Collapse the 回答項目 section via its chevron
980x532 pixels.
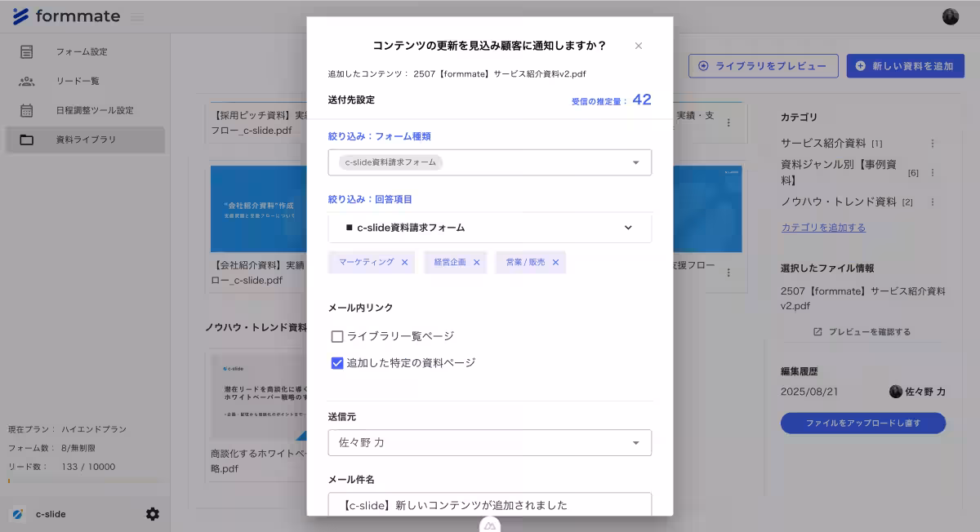tap(628, 228)
